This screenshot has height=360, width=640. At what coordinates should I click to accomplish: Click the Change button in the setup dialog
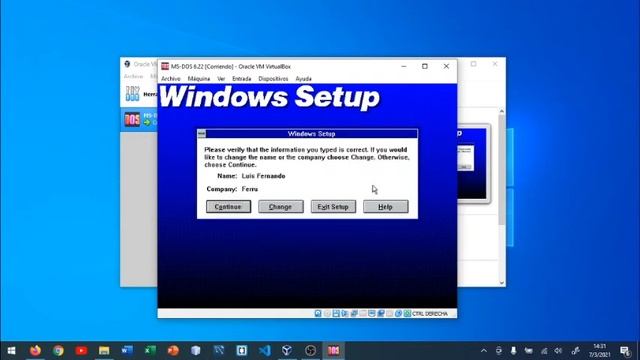tap(281, 207)
